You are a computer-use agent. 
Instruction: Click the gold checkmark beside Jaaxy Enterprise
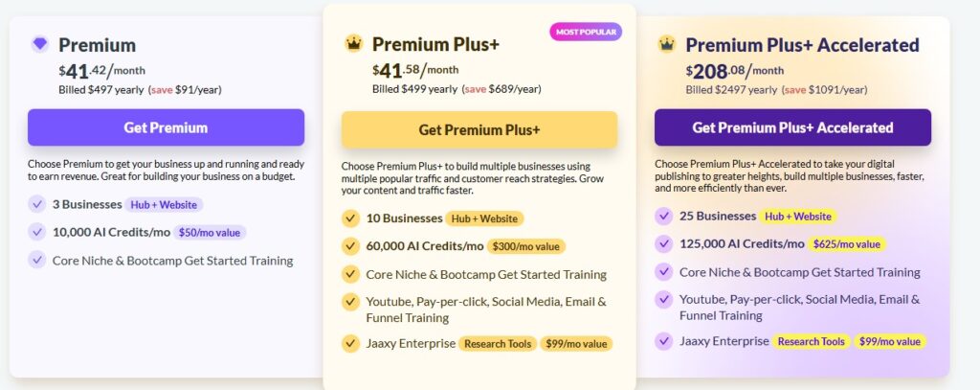coord(350,343)
